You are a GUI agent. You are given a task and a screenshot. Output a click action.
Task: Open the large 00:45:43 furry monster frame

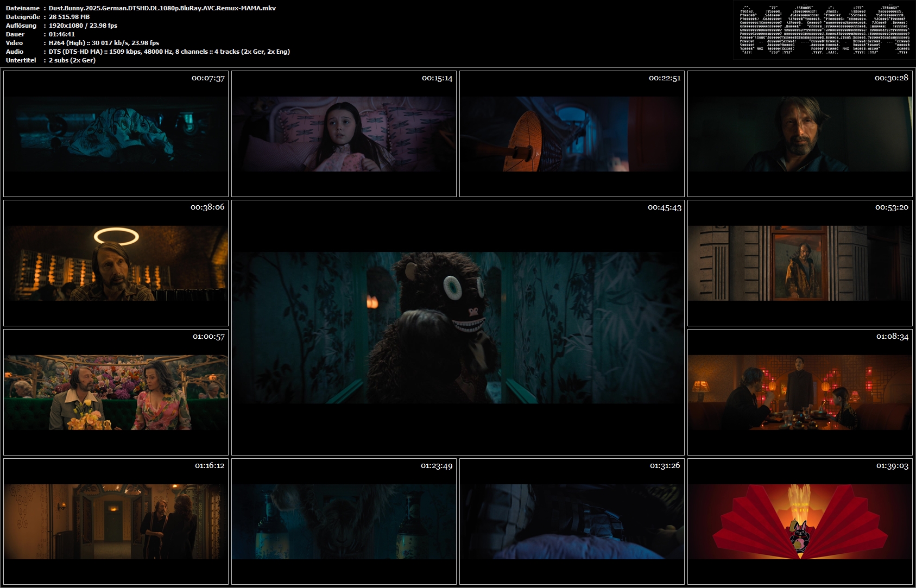click(x=458, y=327)
